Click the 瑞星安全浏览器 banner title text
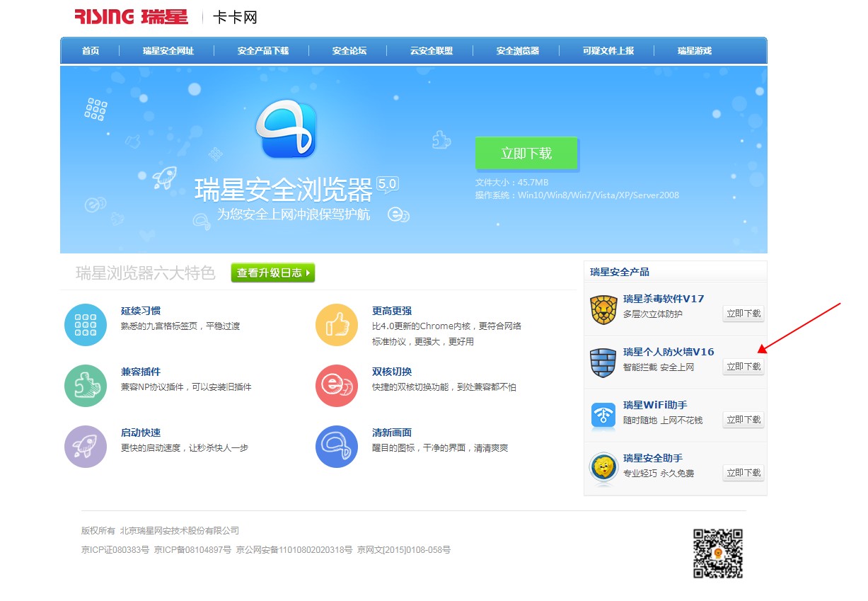The height and width of the screenshot is (601, 868). click(x=284, y=190)
